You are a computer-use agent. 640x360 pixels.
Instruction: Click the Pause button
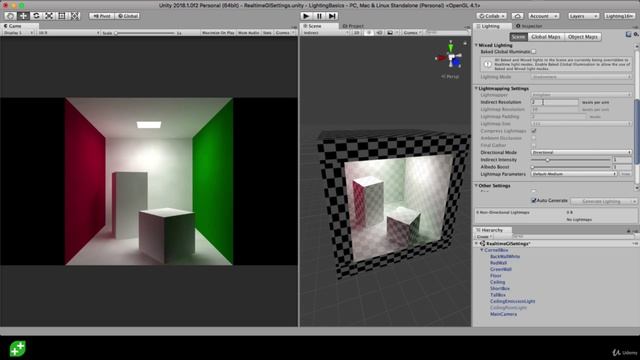coord(319,16)
